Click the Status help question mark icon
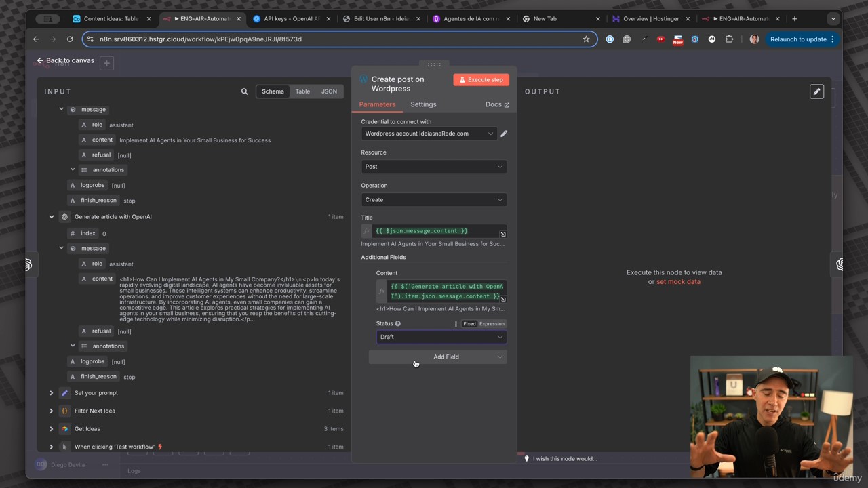Image resolution: width=868 pixels, height=488 pixels. coord(398,324)
